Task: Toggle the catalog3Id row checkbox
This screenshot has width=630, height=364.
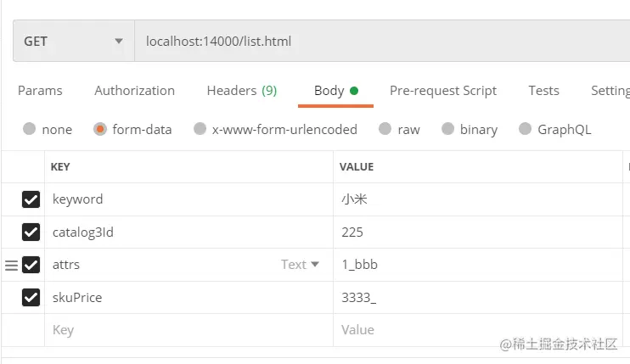Action: [31, 232]
